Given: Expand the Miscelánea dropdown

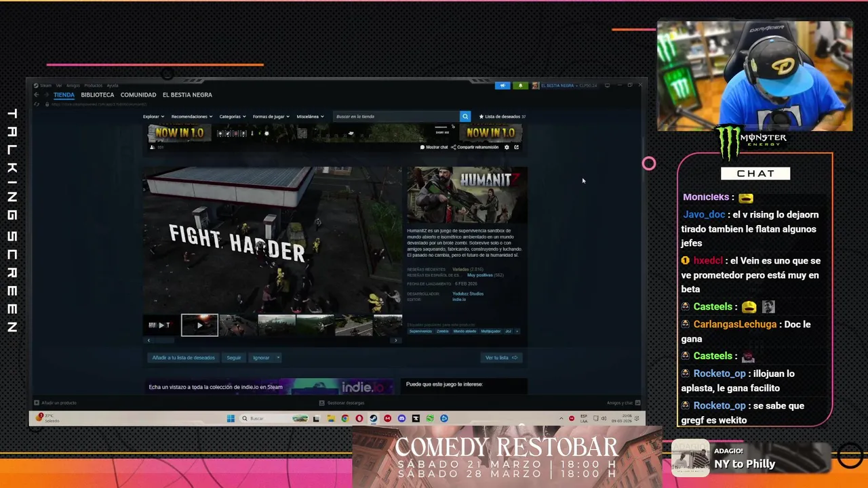Looking at the screenshot, I should click(x=310, y=117).
